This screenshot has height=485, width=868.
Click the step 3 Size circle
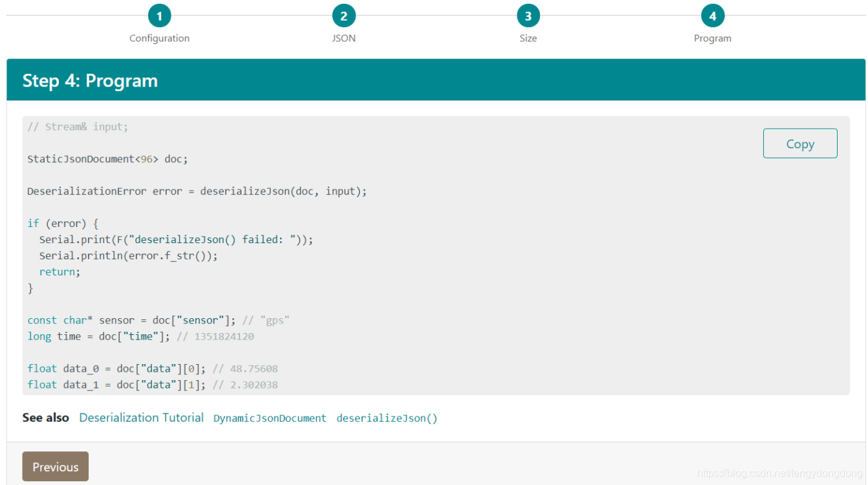528,16
